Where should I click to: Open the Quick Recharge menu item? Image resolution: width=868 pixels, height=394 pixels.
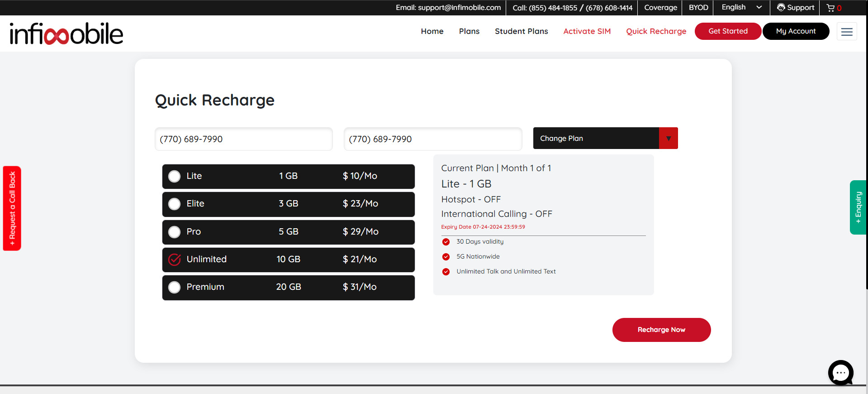tap(656, 31)
